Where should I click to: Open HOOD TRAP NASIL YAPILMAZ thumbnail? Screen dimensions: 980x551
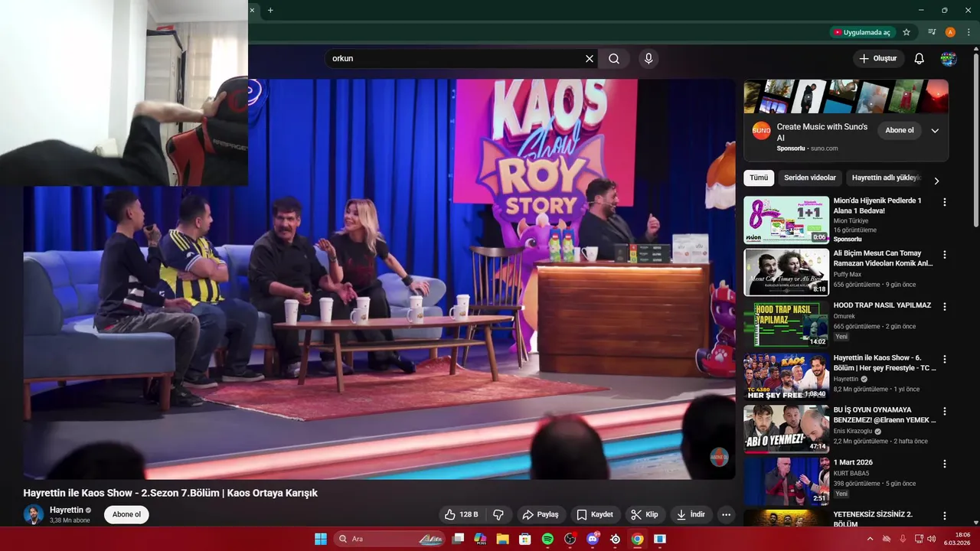786,324
